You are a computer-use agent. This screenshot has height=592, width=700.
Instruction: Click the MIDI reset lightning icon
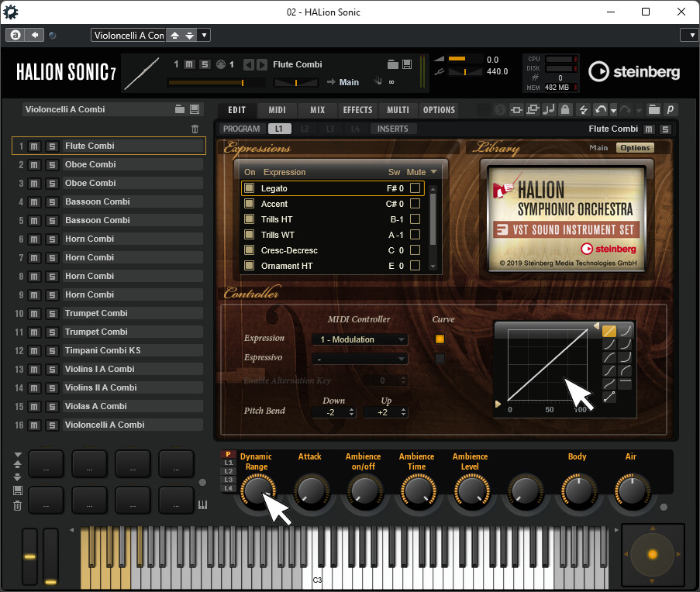coord(583,110)
